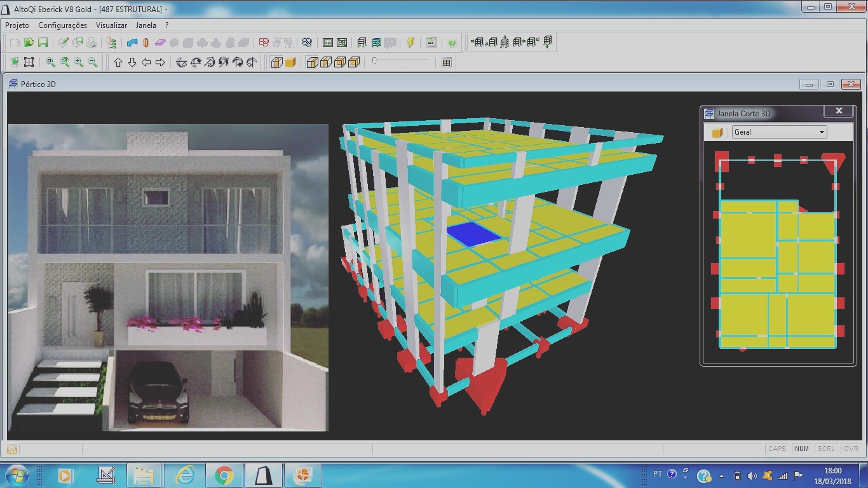Click the section depth slider handle
The image size is (868, 488).
(375, 61)
